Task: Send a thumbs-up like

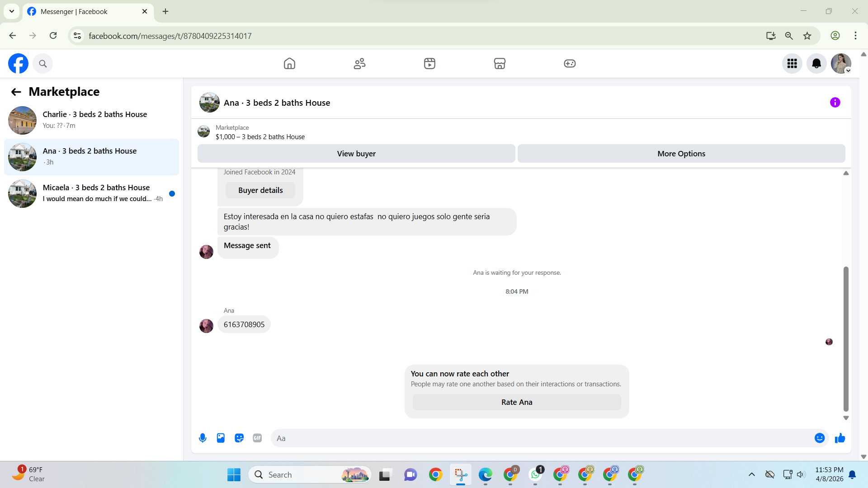Action: tap(840, 438)
